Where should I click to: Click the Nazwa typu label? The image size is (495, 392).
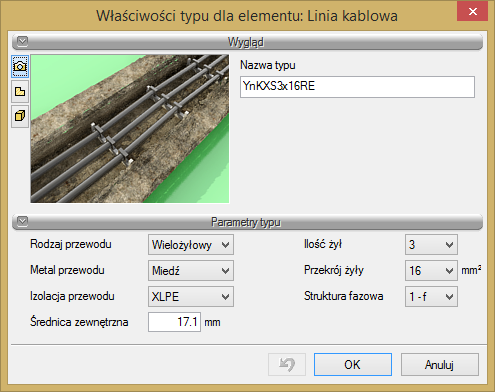(x=268, y=65)
